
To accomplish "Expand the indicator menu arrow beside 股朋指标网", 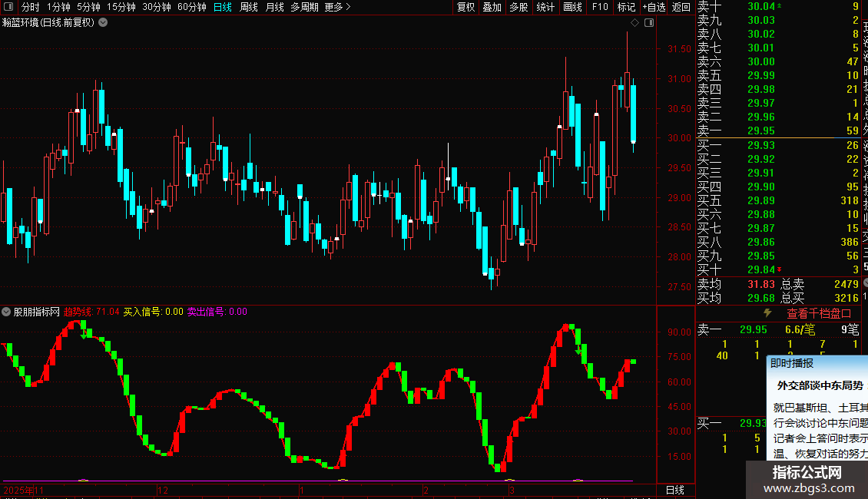I will 6,312.
